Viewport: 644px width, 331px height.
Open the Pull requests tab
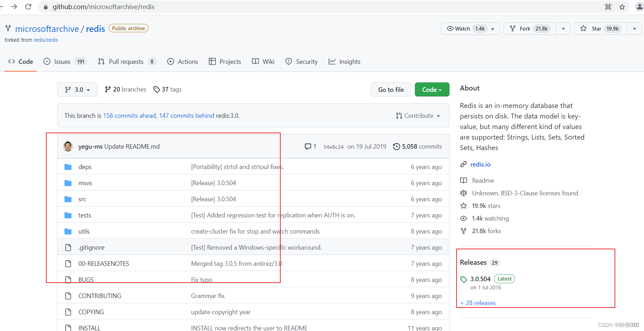pos(126,61)
